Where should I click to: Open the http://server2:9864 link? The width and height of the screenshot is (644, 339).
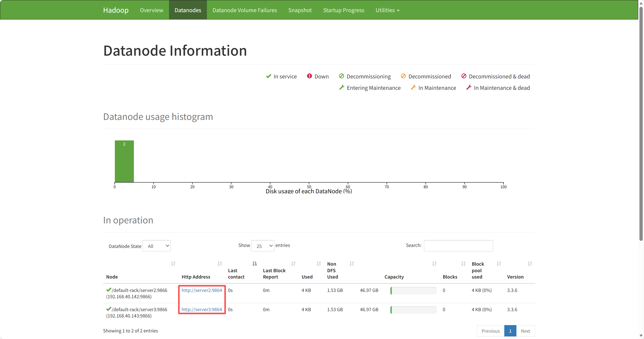pos(202,290)
